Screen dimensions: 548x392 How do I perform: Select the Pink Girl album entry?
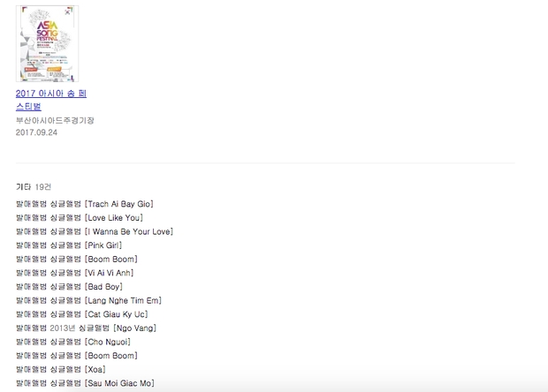(x=69, y=245)
